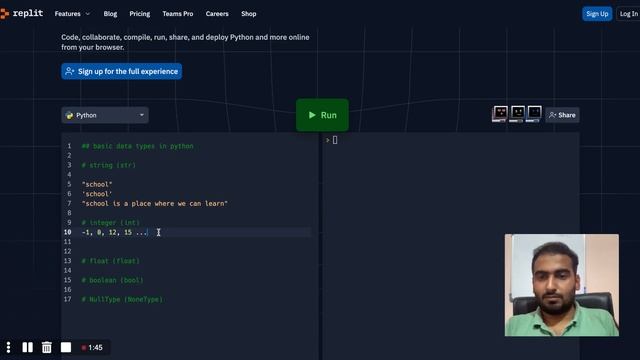Click the double-quoted "school" on line 5
The image size is (640, 360).
coord(97,184)
